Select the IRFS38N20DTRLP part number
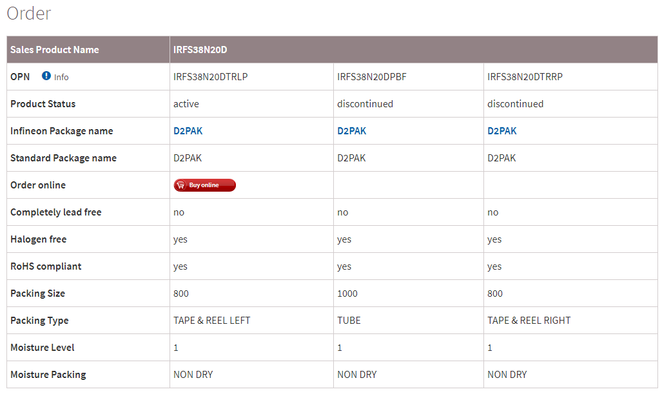Viewport: 671px width, 393px height. click(211, 77)
